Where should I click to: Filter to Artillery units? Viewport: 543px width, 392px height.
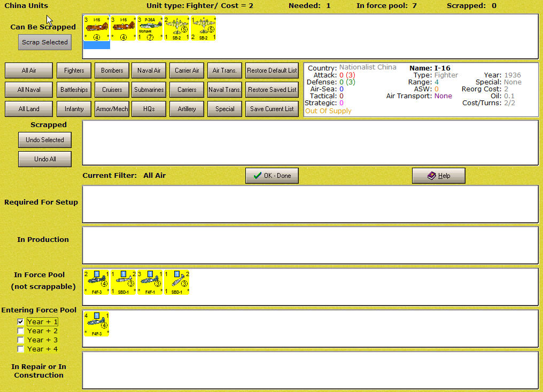click(x=187, y=109)
